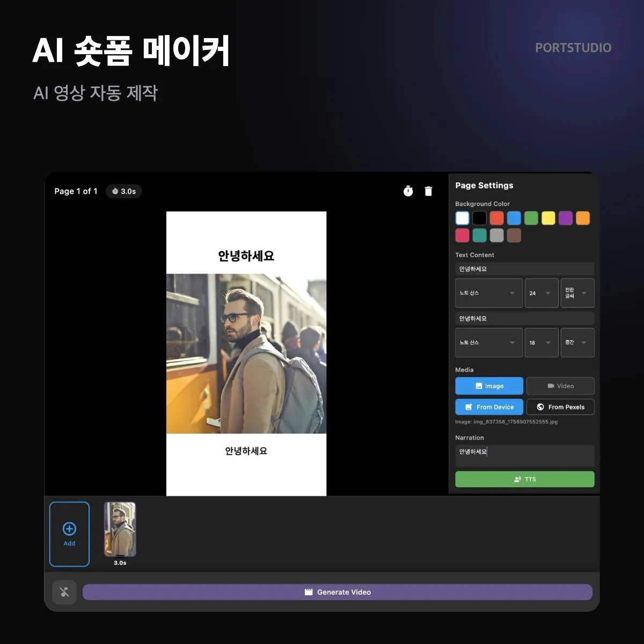644x644 pixels.
Task: Select teal background color swatch
Action: 479,235
